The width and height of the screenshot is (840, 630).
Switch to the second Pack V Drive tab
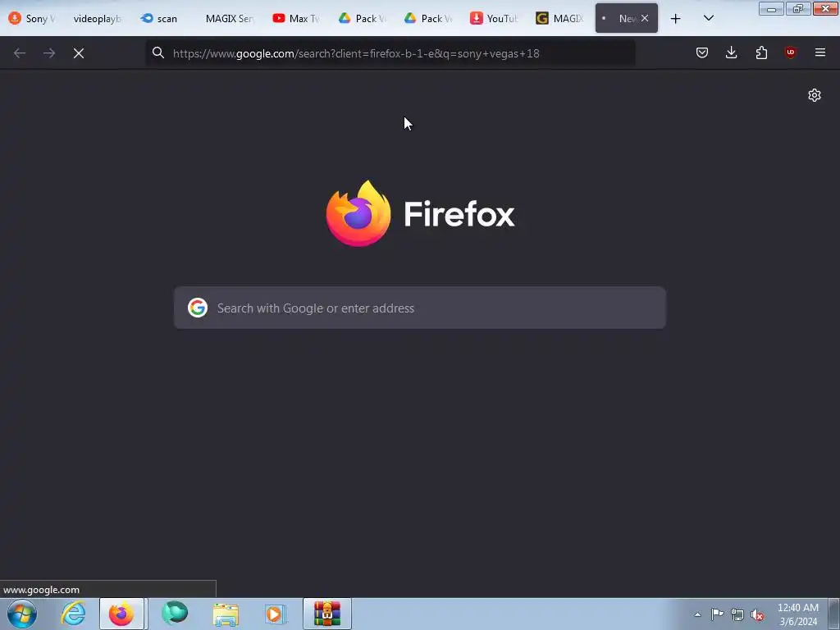point(428,19)
